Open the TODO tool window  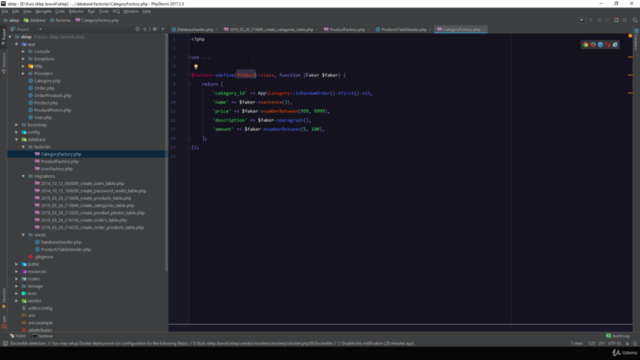point(18,336)
